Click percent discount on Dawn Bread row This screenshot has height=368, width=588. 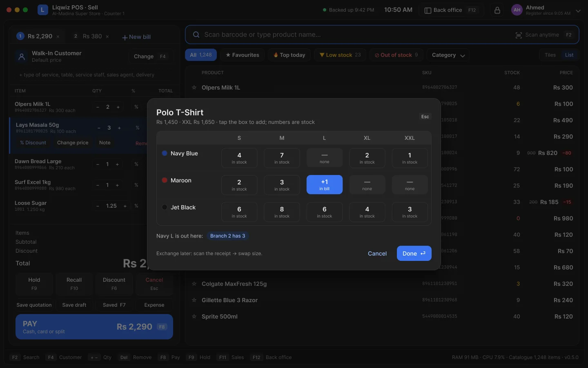point(136,164)
